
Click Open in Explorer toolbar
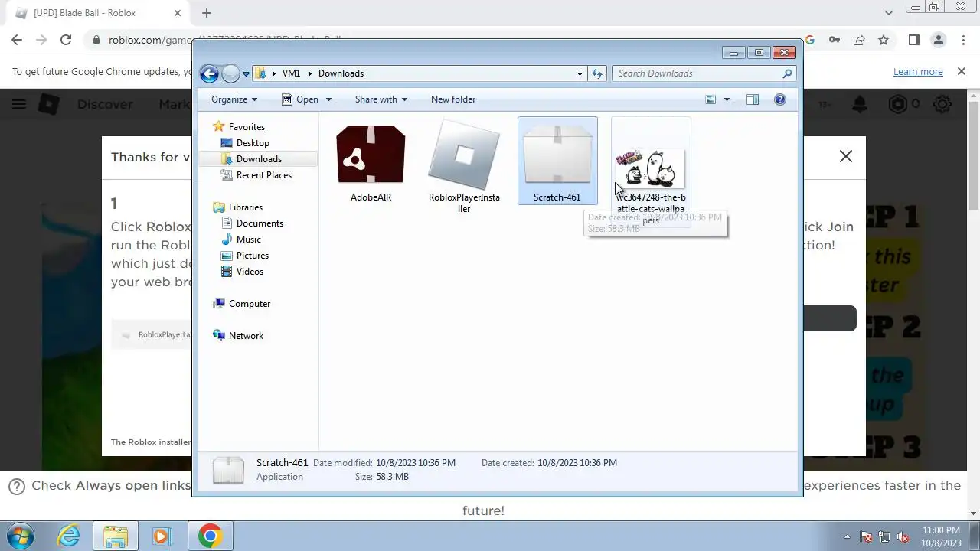click(300, 99)
